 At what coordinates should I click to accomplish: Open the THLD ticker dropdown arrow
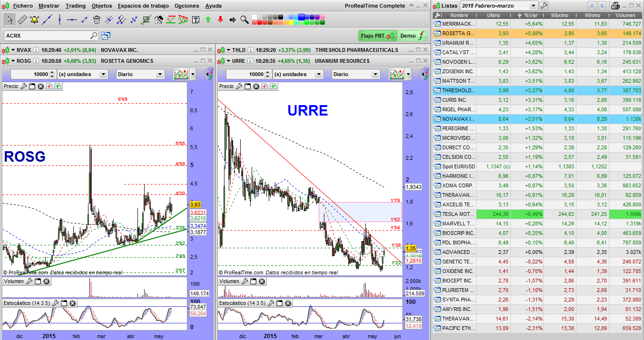(228, 50)
